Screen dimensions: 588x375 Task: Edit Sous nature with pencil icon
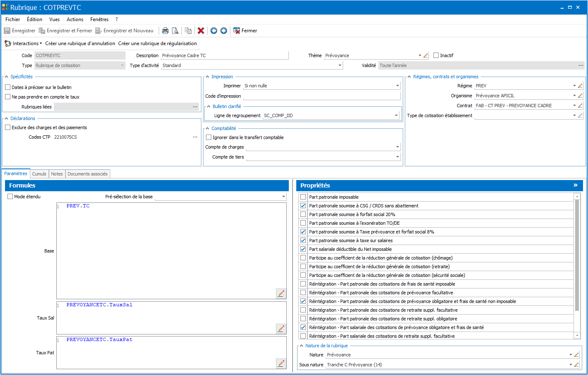(x=576, y=365)
